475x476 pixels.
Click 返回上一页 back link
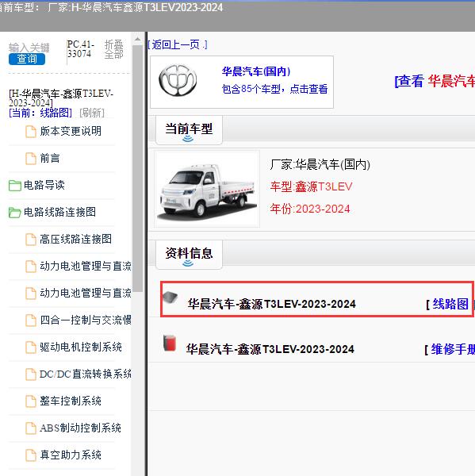point(178,44)
